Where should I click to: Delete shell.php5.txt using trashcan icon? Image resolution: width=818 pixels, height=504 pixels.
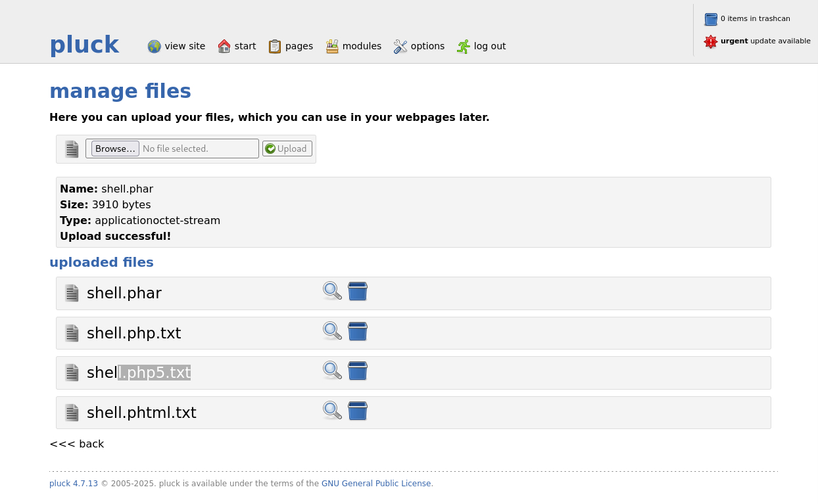click(x=358, y=371)
